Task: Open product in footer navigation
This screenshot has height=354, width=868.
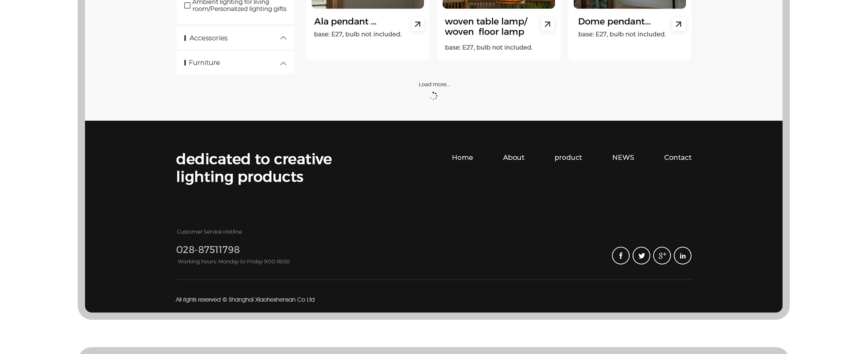Action: pos(568,158)
